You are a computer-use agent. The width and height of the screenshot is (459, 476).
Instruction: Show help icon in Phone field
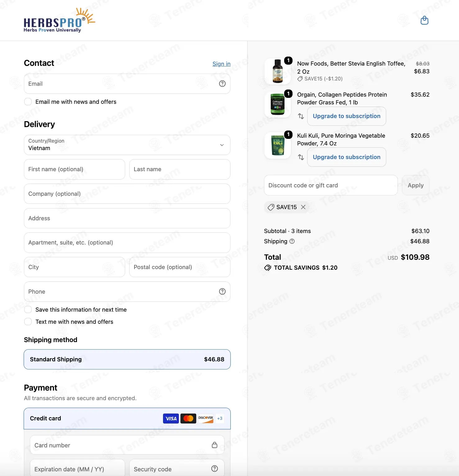coord(222,291)
